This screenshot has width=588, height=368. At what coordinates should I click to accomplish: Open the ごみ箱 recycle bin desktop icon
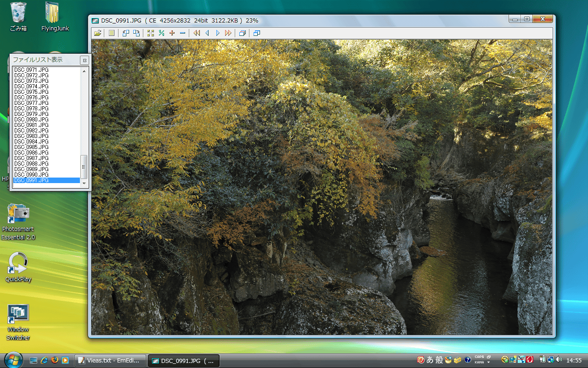pyautogui.click(x=18, y=17)
